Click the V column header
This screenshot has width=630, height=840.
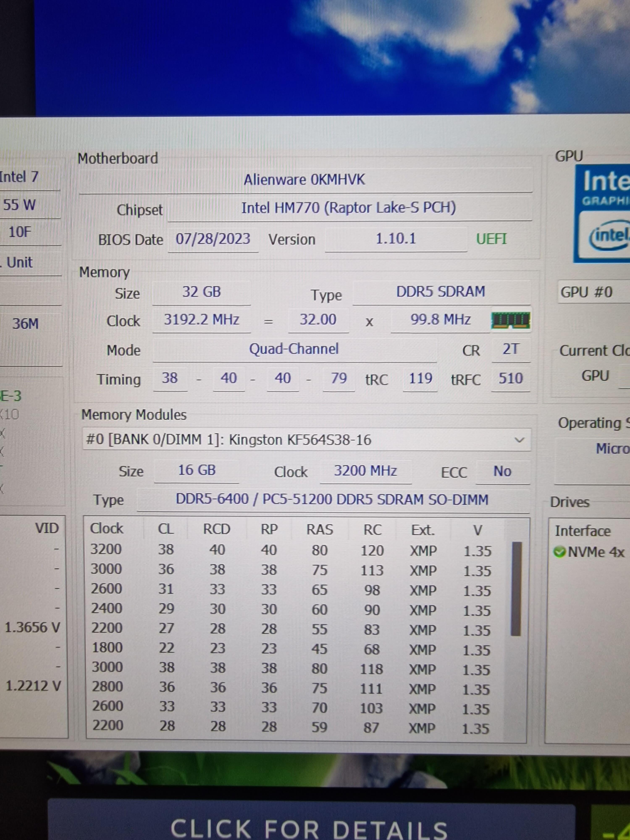coord(477,530)
